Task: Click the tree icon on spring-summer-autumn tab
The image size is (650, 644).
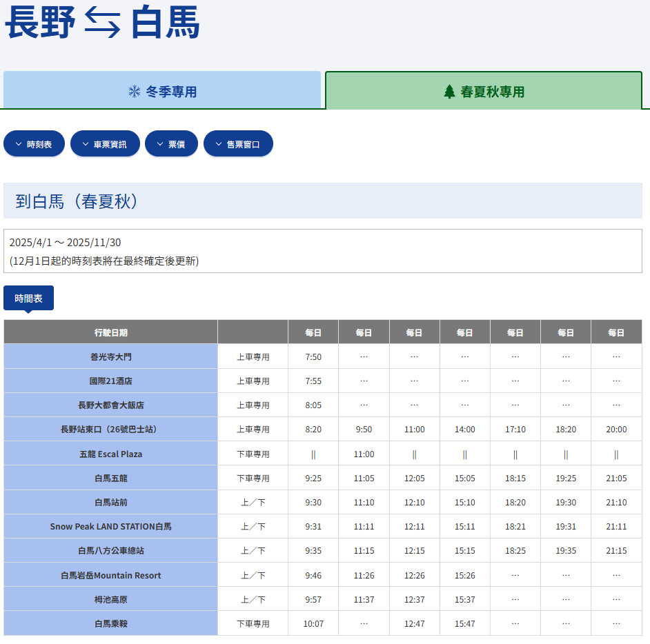Action: click(x=449, y=92)
